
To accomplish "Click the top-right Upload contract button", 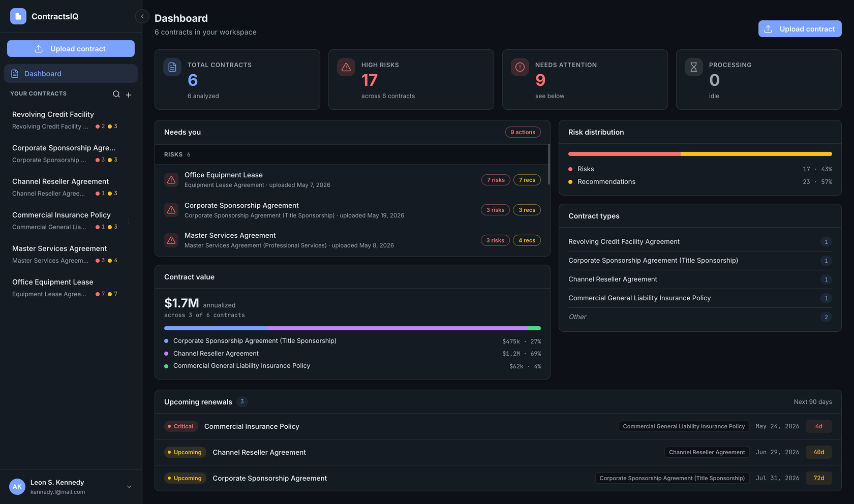I will pyautogui.click(x=800, y=29).
